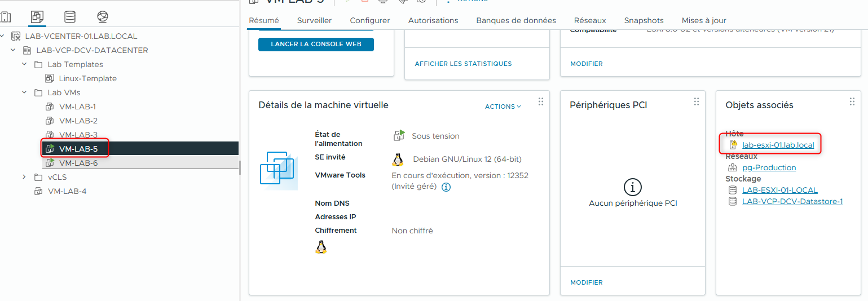The height and width of the screenshot is (301, 868).
Task: Click the info icon next to Invité géré
Action: pyautogui.click(x=446, y=187)
